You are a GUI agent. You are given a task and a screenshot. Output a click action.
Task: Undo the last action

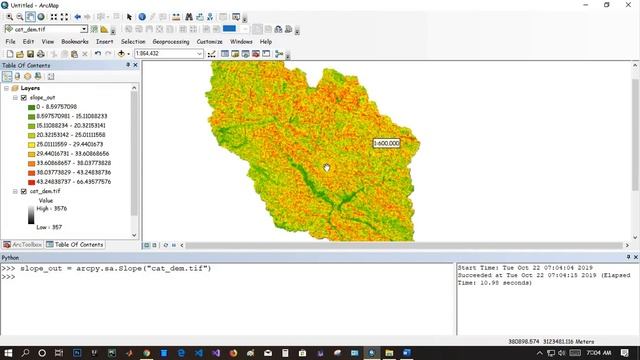click(98, 54)
